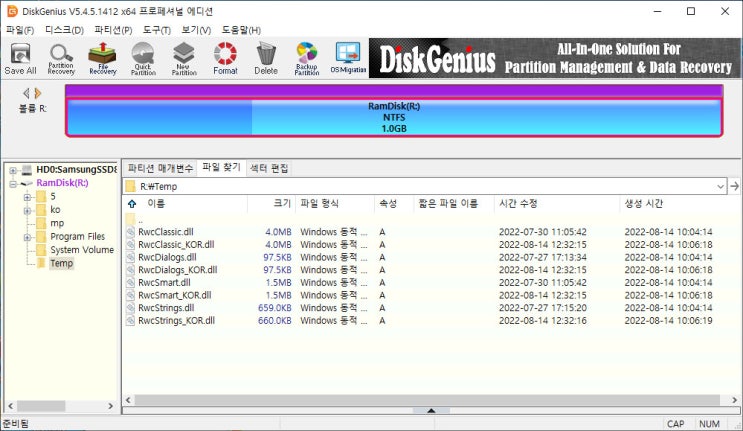Launch File Recovery tool

coord(102,59)
